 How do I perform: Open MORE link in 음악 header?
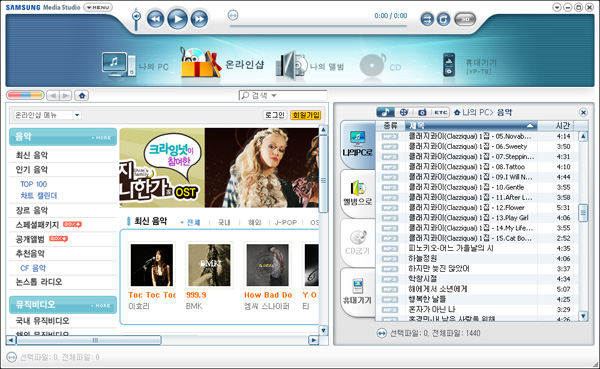(101, 137)
